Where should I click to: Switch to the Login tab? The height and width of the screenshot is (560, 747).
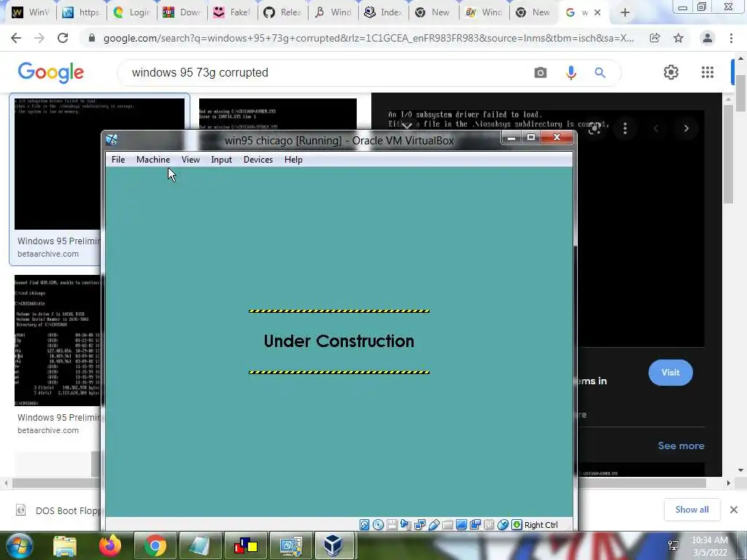click(x=132, y=12)
